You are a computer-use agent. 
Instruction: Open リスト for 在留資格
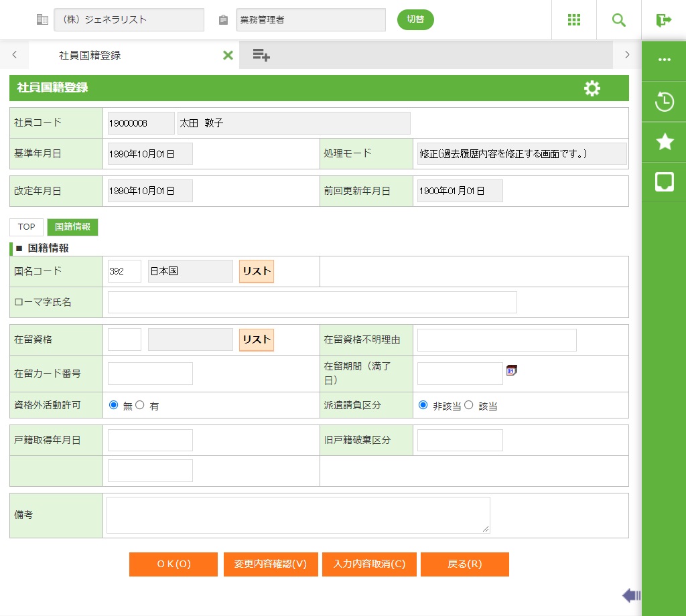(x=257, y=339)
